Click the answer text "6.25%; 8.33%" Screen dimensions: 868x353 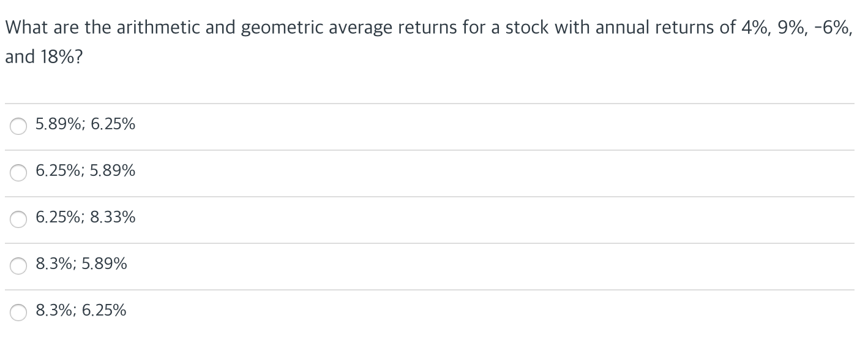coord(84,218)
